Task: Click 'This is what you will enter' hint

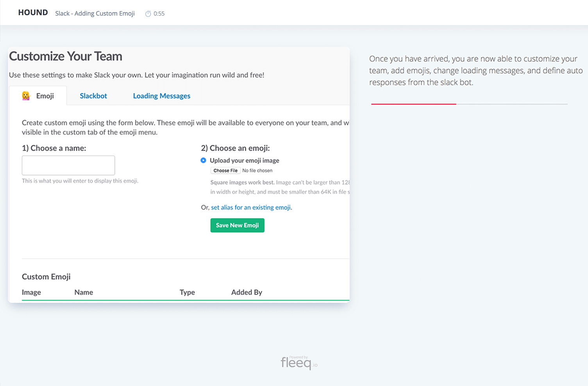Action: [x=80, y=181]
